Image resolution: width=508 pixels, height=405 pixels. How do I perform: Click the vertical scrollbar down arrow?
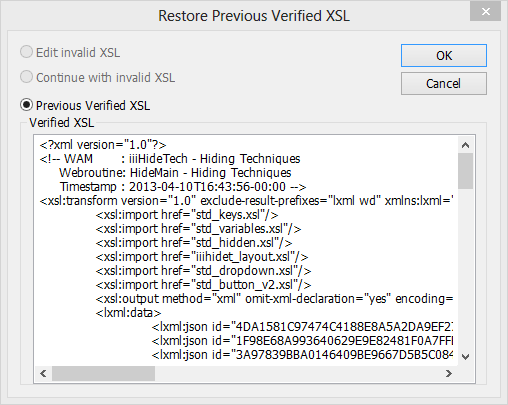coord(465,357)
